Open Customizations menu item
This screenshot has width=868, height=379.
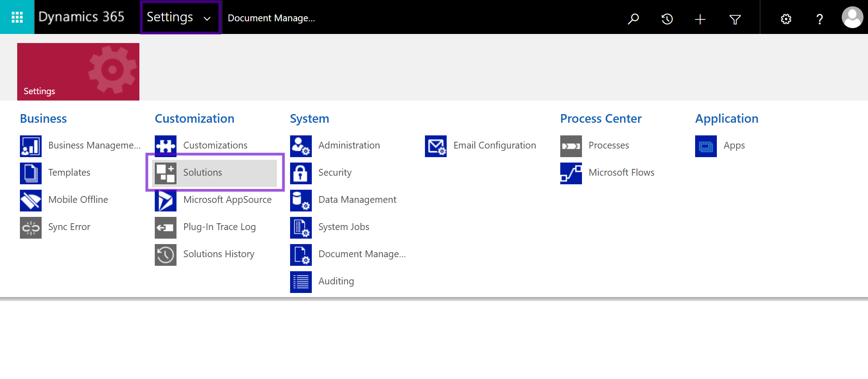point(215,145)
